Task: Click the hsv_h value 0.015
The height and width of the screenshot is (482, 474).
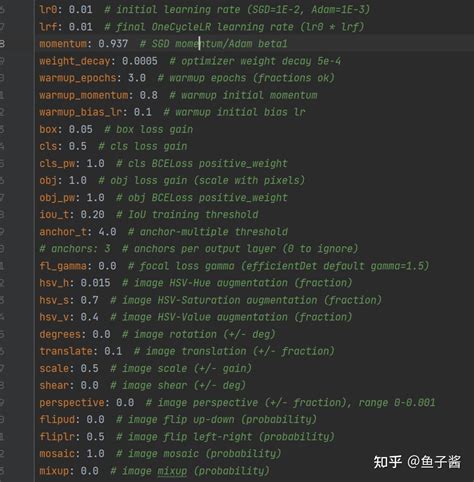Action: pyautogui.click(x=95, y=283)
